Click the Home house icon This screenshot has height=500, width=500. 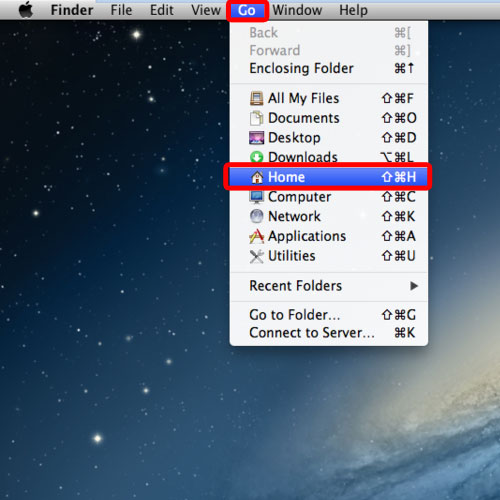click(257, 177)
